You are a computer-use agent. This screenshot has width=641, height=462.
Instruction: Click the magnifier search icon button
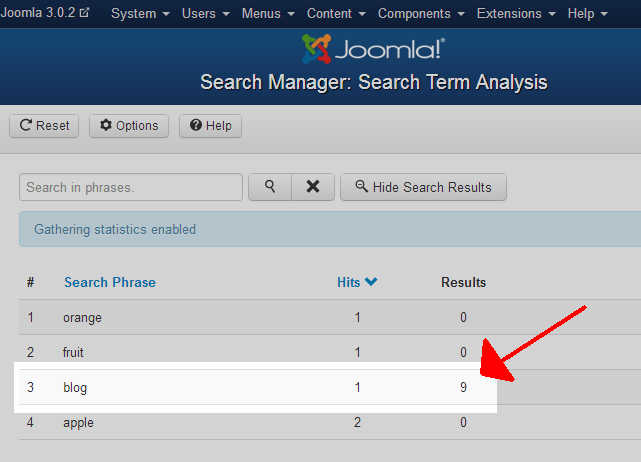coord(269,187)
